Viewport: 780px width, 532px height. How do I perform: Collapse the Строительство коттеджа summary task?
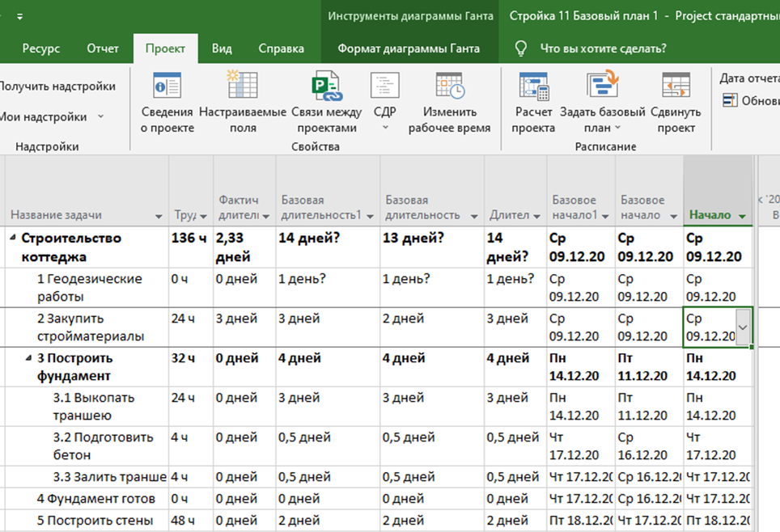pyautogui.click(x=13, y=239)
